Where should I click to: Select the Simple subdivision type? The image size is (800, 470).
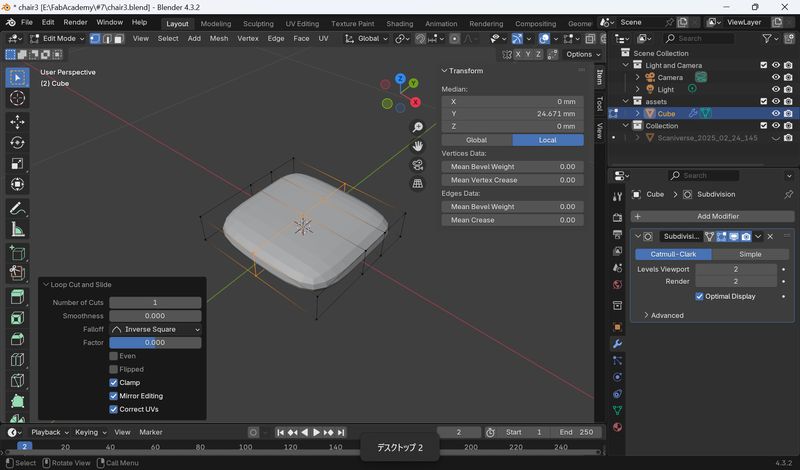(x=750, y=254)
